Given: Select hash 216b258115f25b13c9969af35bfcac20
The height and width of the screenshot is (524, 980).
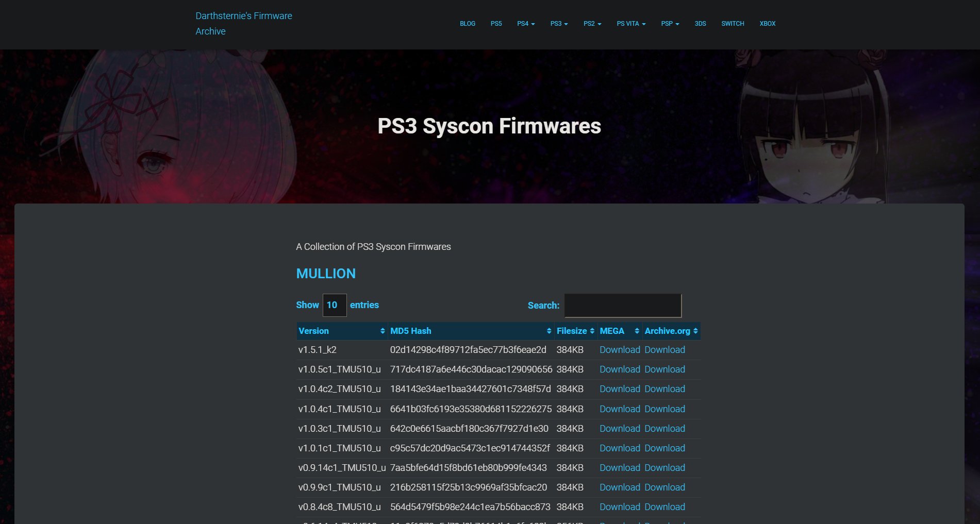Looking at the screenshot, I should (x=469, y=487).
